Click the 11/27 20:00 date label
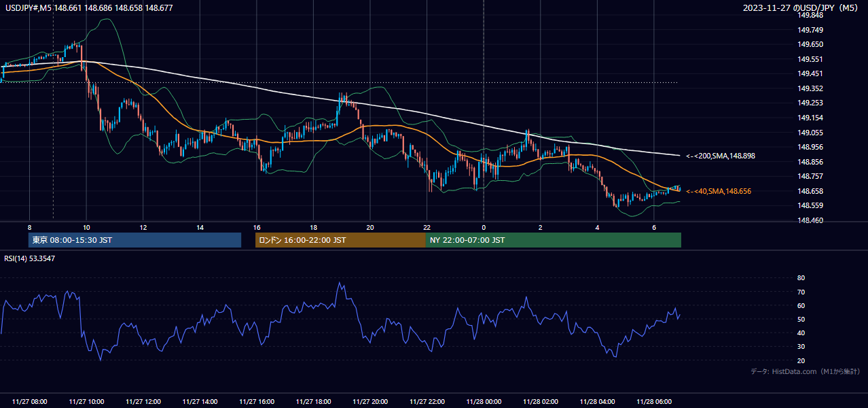Image resolution: width=868 pixels, height=408 pixels. coord(370,402)
